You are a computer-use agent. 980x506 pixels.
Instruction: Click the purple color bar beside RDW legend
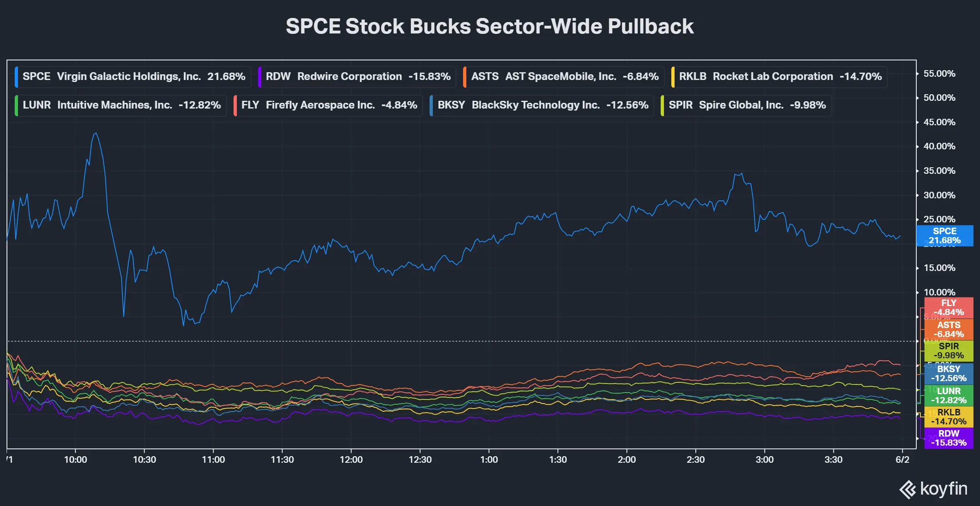(259, 77)
